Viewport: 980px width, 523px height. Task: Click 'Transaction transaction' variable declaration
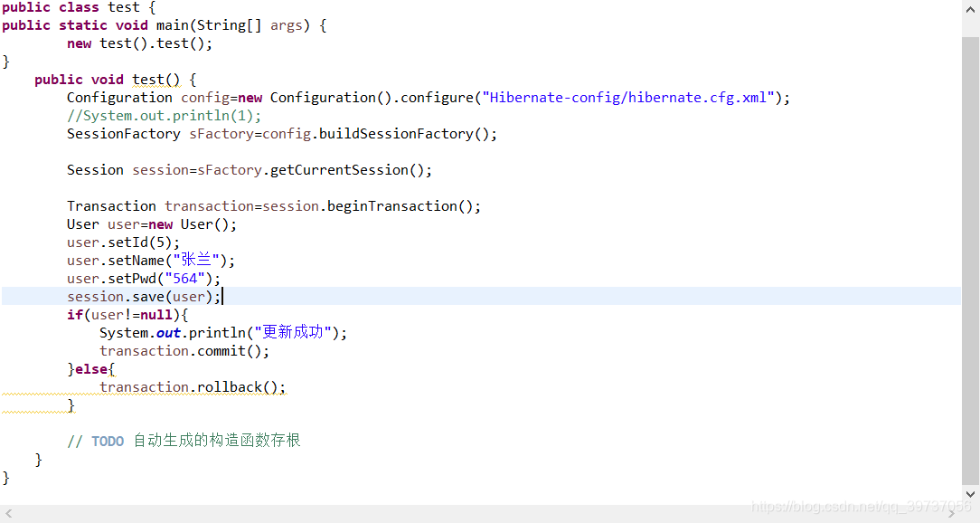(x=160, y=206)
